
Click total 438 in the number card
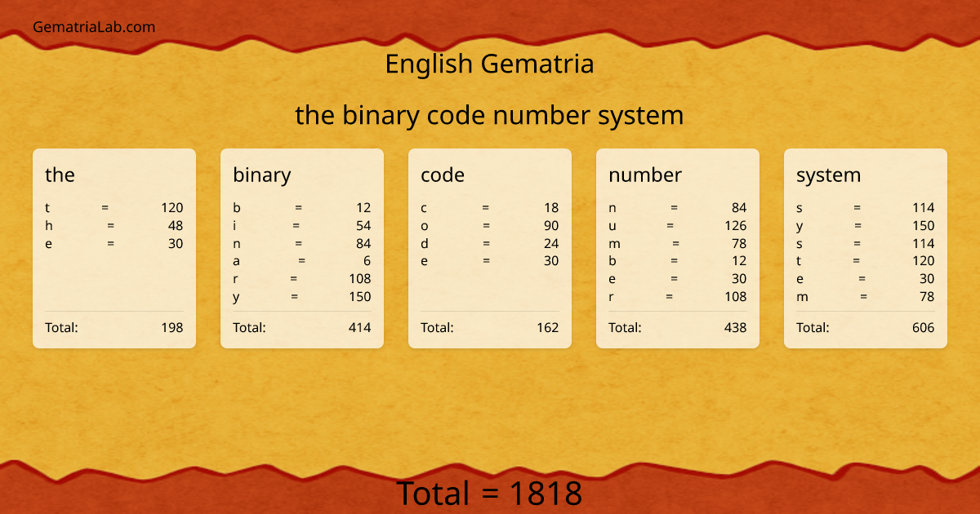[x=736, y=328]
